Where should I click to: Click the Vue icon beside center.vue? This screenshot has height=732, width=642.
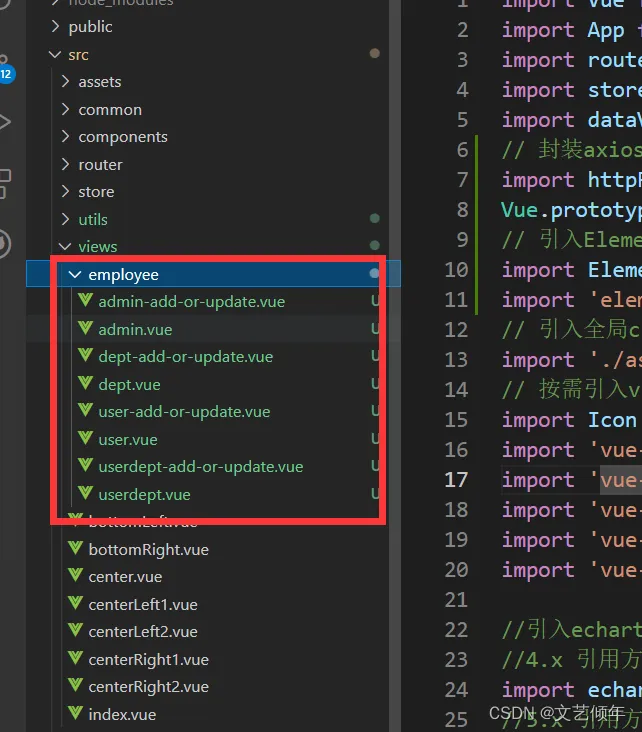(76, 577)
